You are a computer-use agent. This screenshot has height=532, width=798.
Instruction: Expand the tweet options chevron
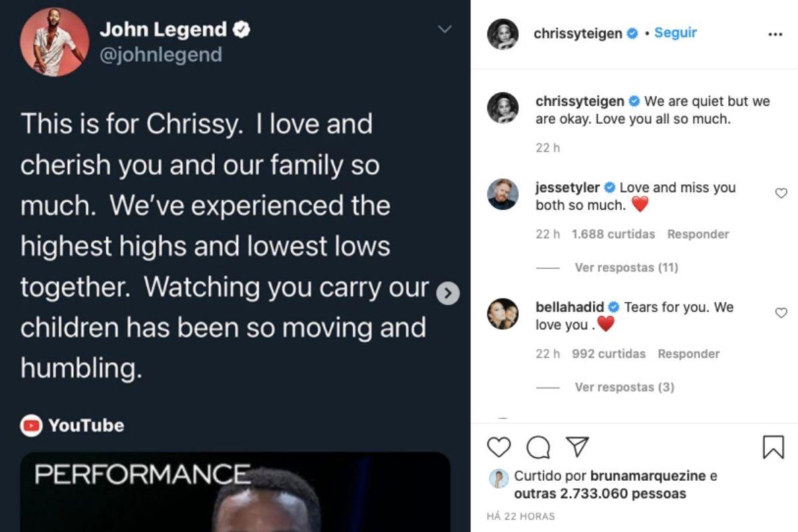[x=445, y=29]
